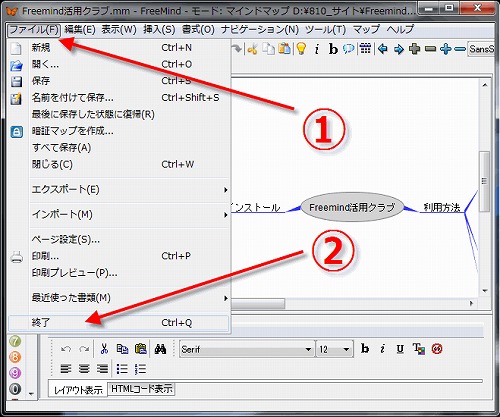Switch to the HTMLコード表示 tab

click(142, 389)
